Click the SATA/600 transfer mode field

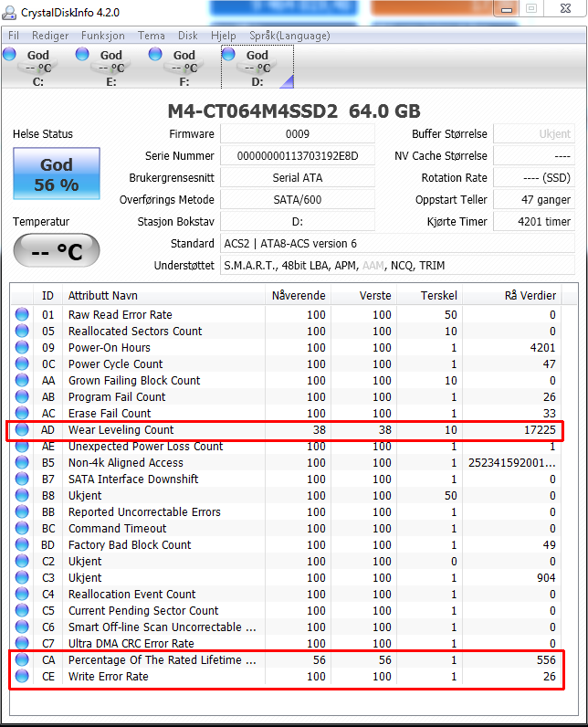point(297,200)
